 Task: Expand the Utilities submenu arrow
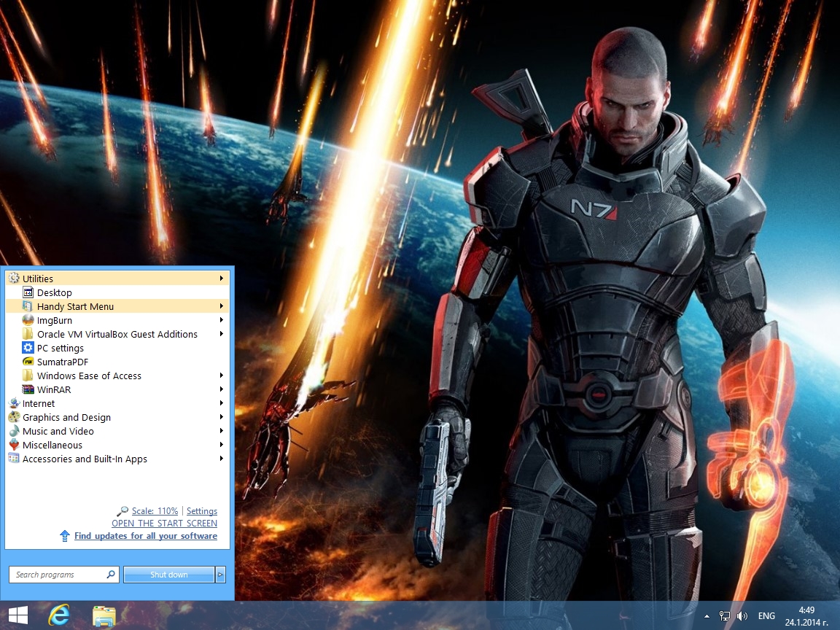(x=221, y=278)
